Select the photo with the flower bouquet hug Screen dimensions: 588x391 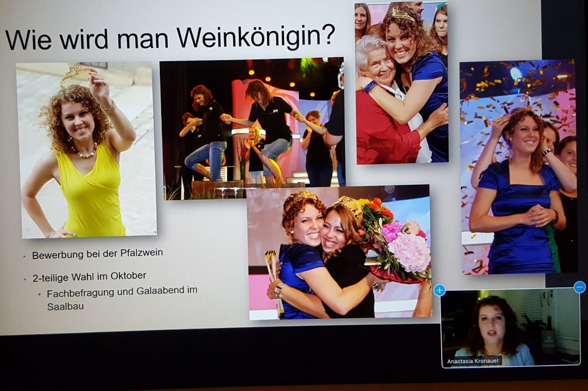pos(339,253)
